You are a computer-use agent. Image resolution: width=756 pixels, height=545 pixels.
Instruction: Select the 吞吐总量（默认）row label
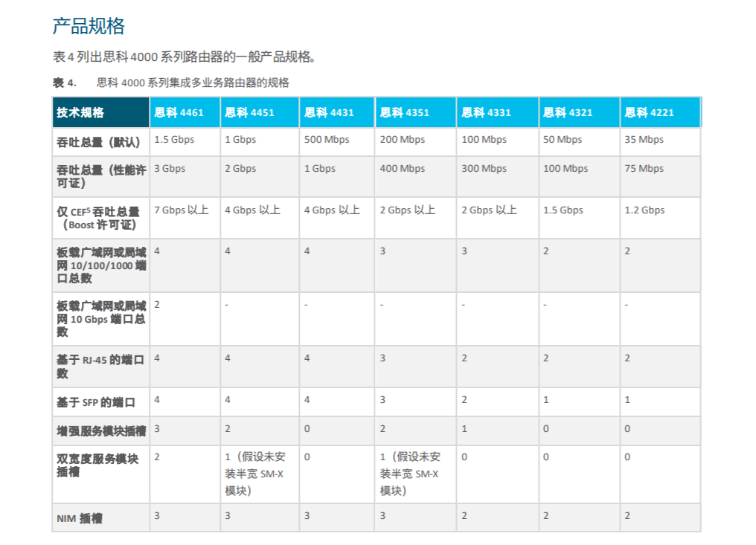pyautogui.click(x=98, y=142)
